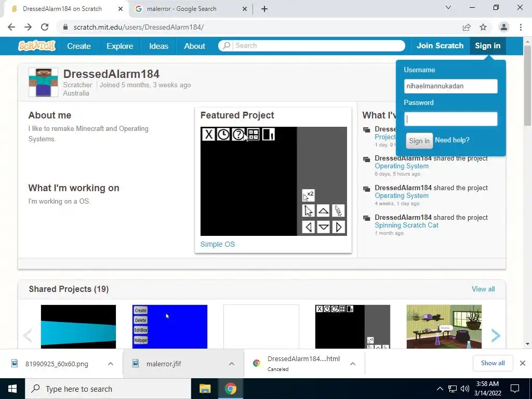
Task: Click the right arrow in featured project
Action: pyautogui.click(x=338, y=227)
